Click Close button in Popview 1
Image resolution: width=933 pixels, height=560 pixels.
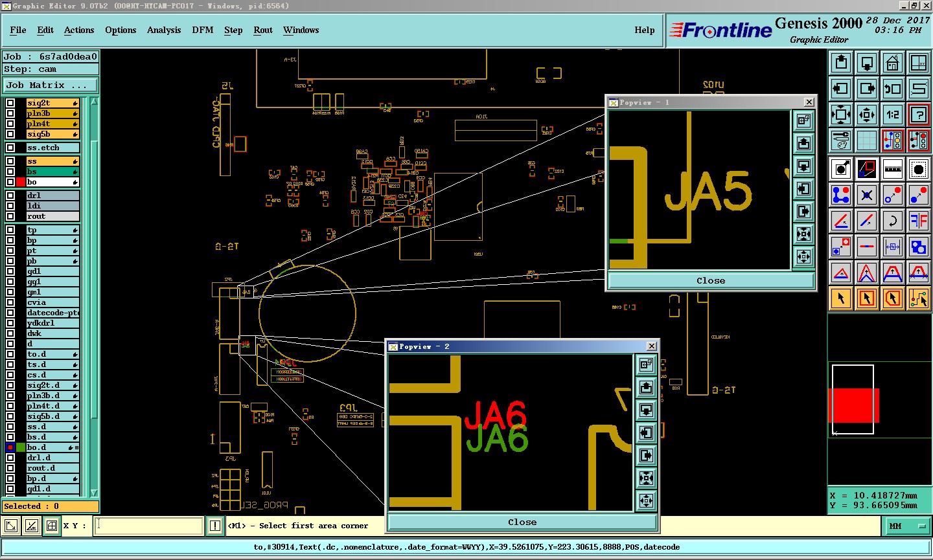click(711, 280)
